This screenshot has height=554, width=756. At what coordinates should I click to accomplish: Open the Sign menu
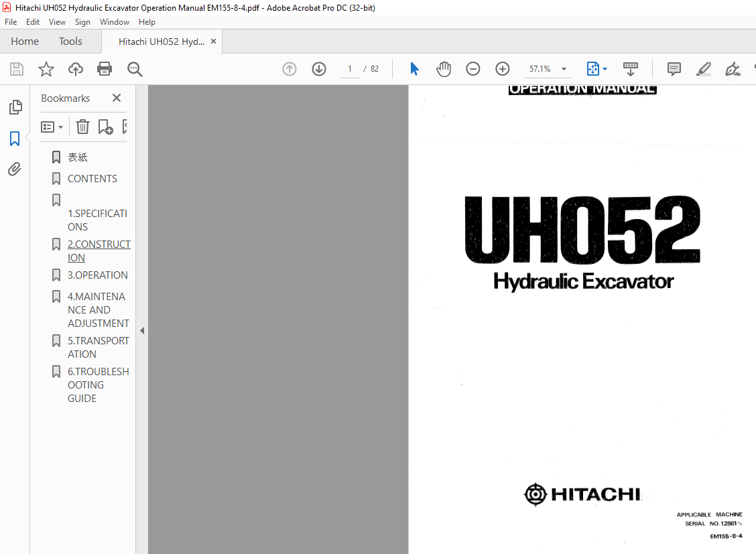tap(82, 22)
